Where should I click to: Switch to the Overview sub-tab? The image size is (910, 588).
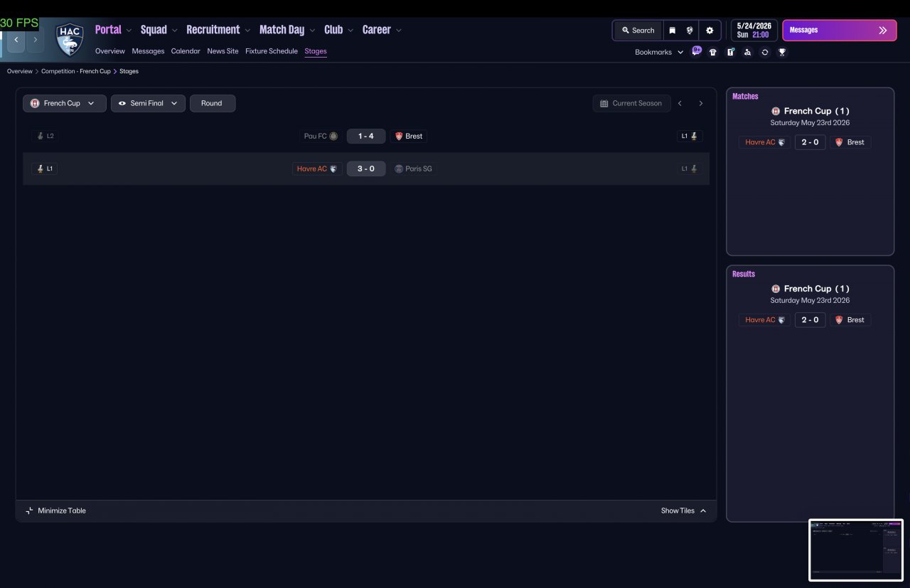pyautogui.click(x=110, y=51)
